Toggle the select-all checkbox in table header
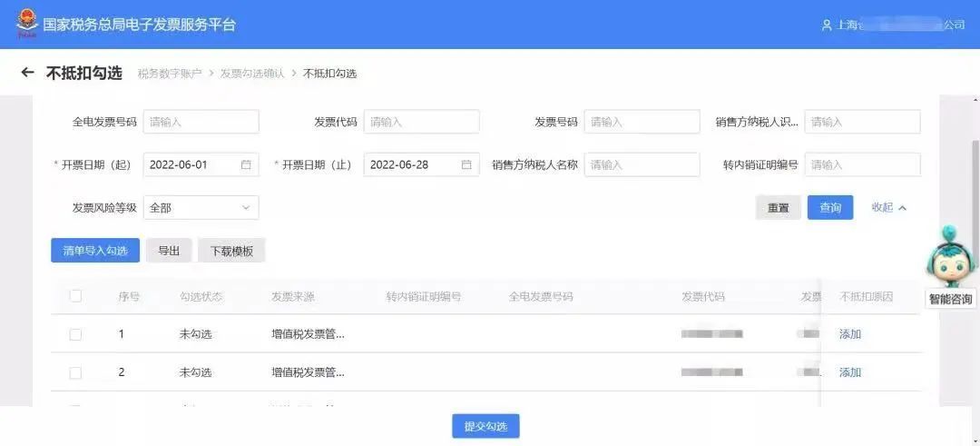 click(x=75, y=296)
